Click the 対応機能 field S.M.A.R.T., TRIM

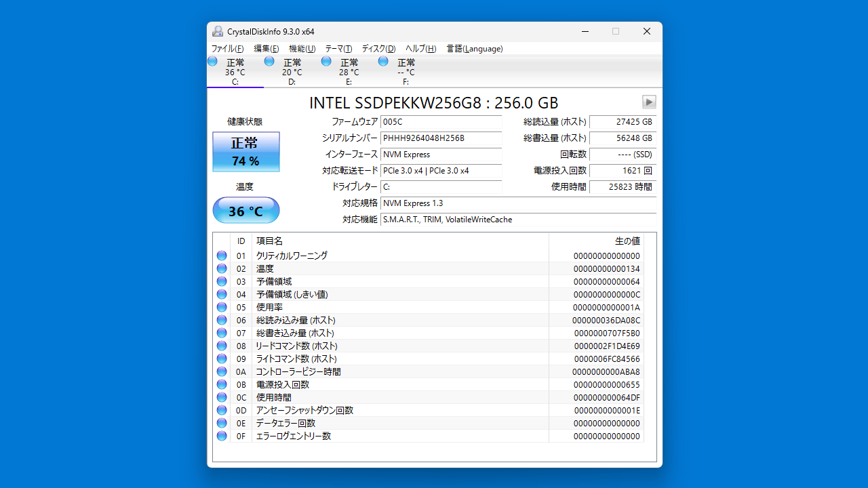[x=519, y=220]
